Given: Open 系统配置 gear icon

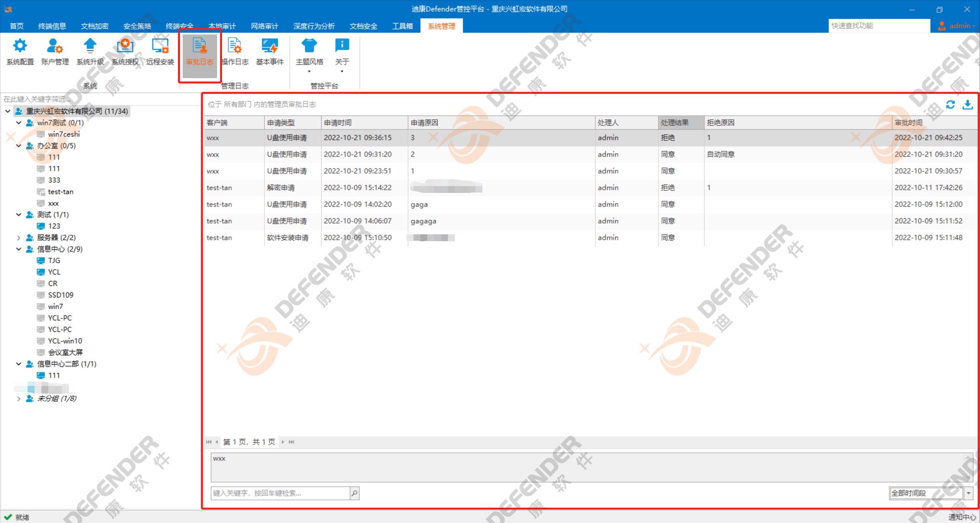Looking at the screenshot, I should 20,46.
